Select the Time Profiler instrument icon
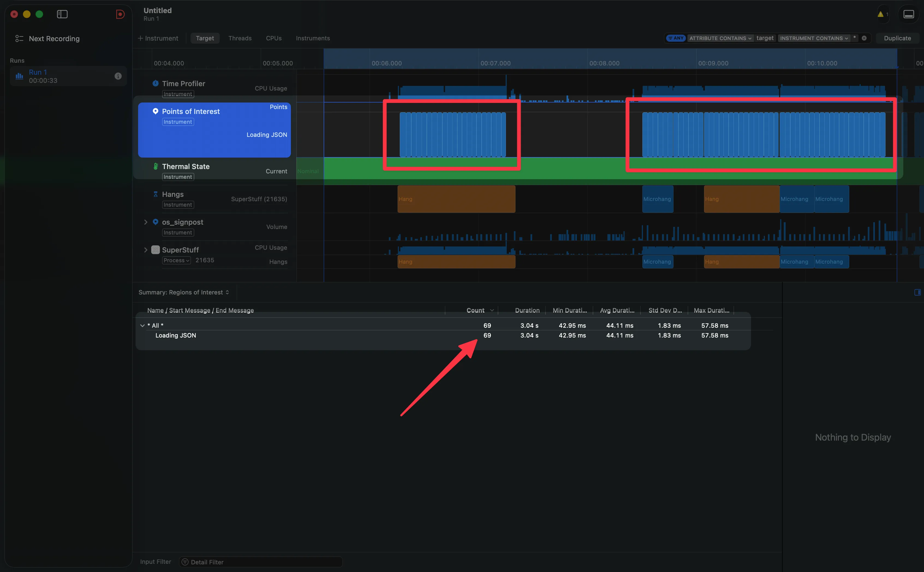 pyautogui.click(x=156, y=83)
